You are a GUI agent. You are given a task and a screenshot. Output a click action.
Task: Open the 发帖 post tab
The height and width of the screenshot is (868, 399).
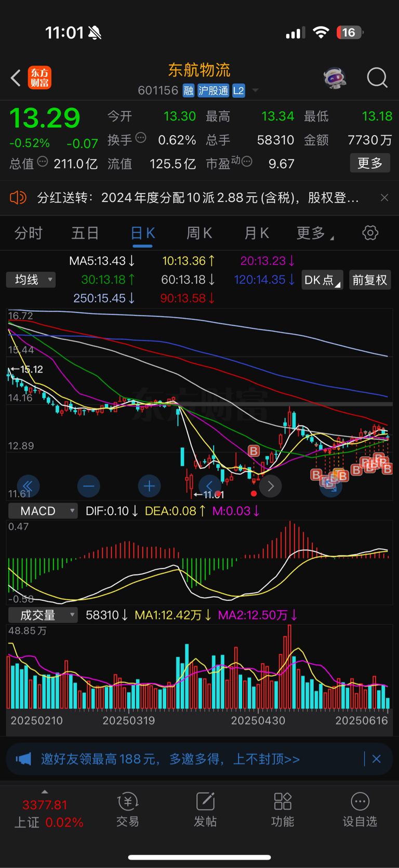pyautogui.click(x=205, y=809)
